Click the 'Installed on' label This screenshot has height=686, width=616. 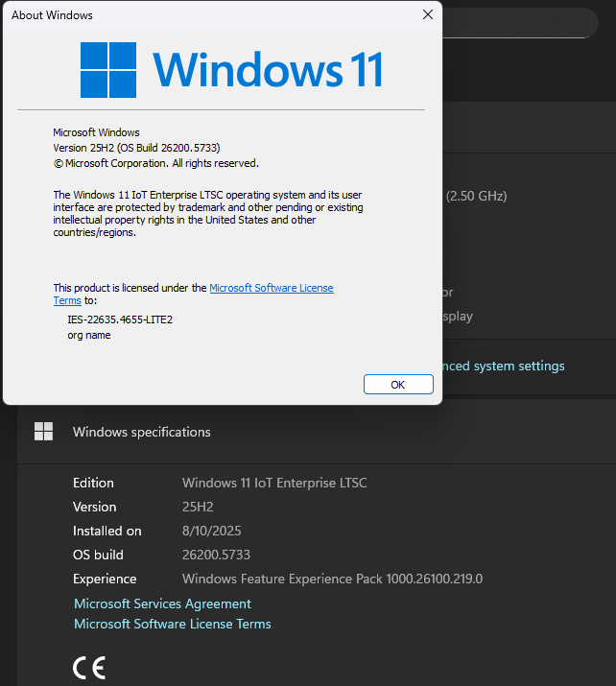(x=107, y=531)
